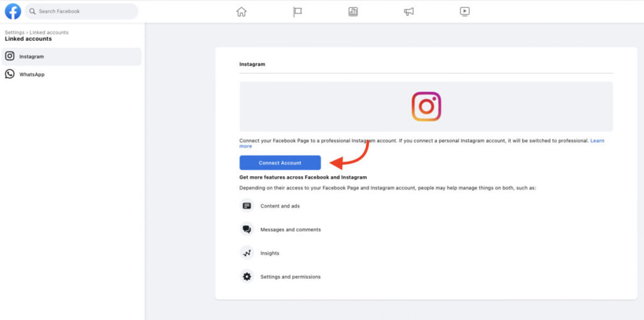Click the Instagram icon in the sidebar

(10, 57)
